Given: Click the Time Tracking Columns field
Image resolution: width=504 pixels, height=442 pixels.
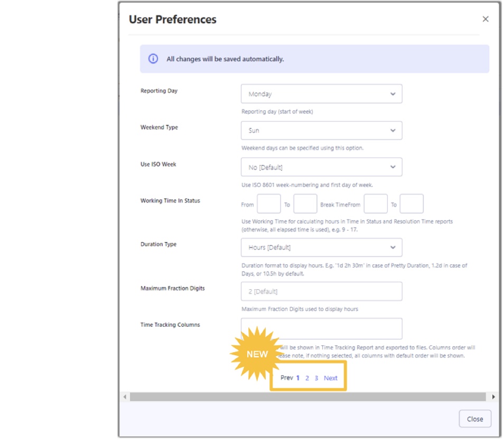Looking at the screenshot, I should tap(321, 328).
